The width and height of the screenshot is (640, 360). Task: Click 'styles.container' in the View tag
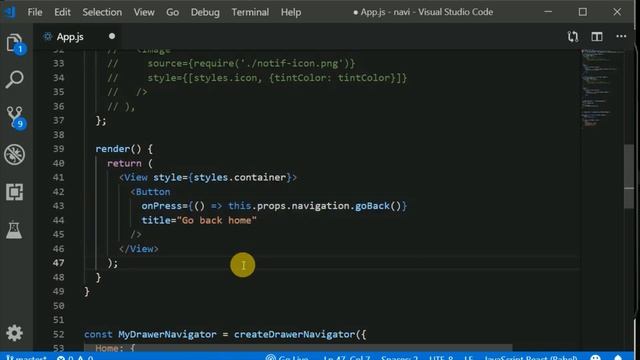(240, 178)
